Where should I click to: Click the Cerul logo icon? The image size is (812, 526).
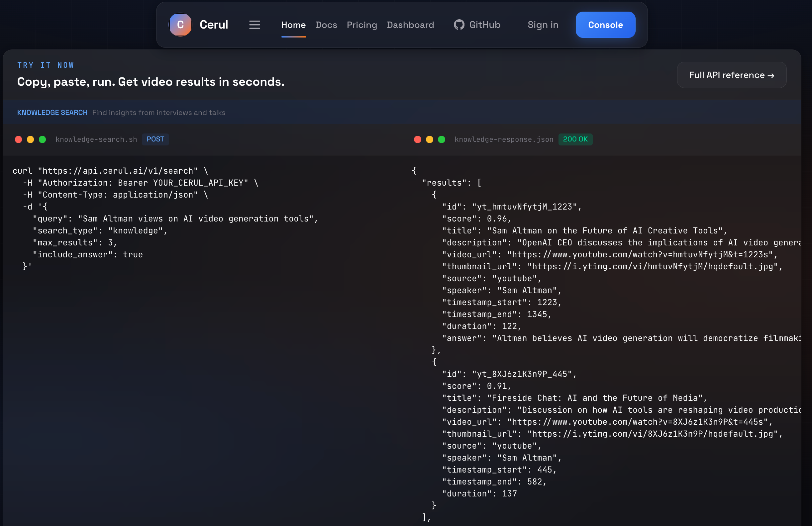180,25
